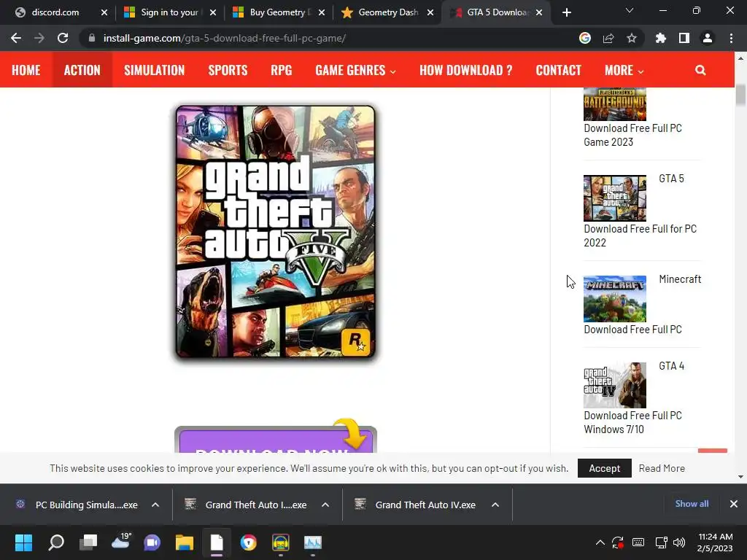Open Read More about cookies
Screen dimensions: 747x560
[x=662, y=468]
